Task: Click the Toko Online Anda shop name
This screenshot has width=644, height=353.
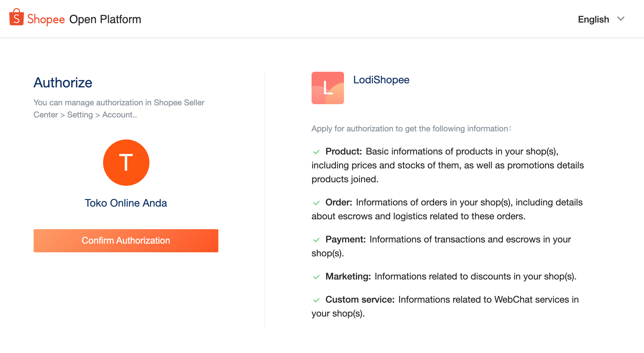Action: [126, 203]
